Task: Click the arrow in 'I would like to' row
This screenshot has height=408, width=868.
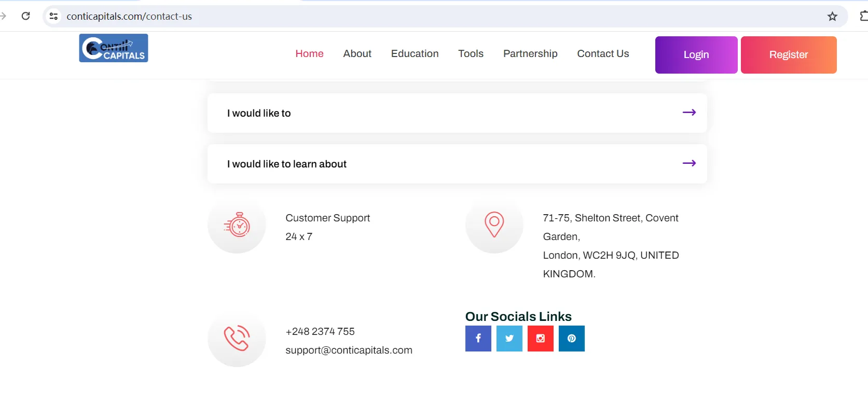Action: (689, 112)
